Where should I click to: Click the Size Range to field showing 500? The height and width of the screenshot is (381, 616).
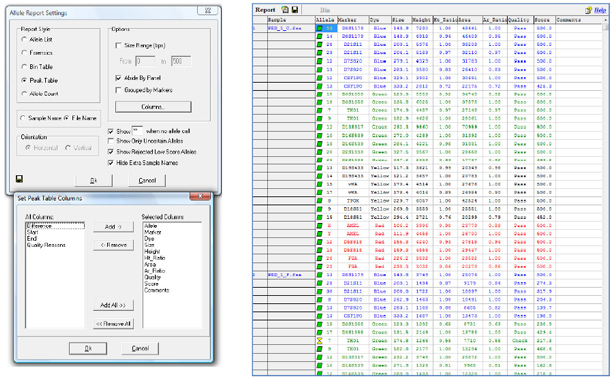(x=181, y=61)
